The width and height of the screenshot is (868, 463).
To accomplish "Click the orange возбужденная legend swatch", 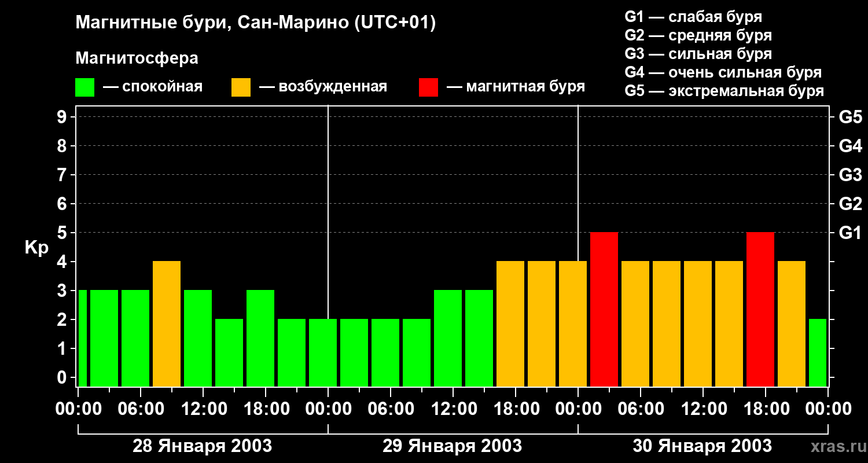I will [241, 87].
